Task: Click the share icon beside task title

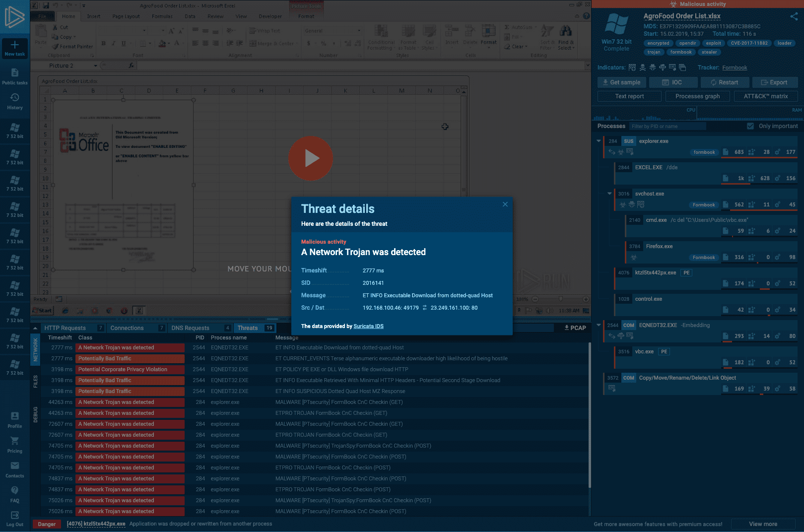Action: (794, 16)
